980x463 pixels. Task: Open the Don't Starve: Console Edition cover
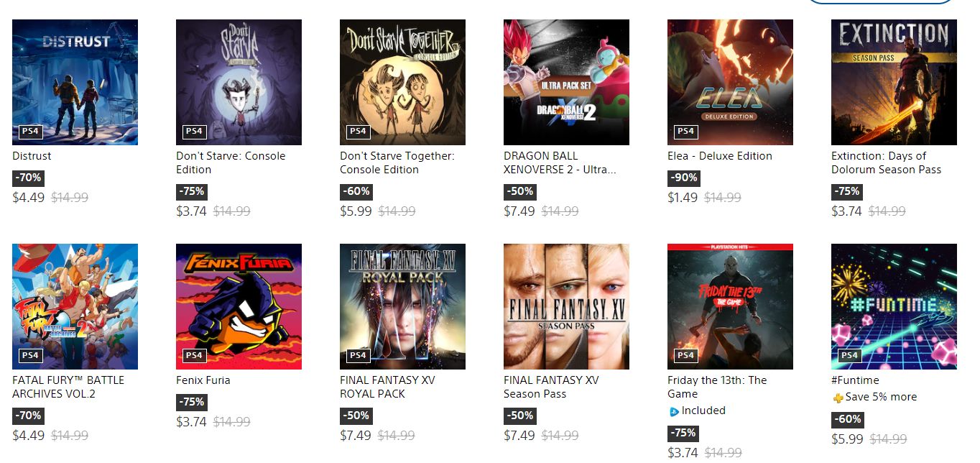(239, 82)
